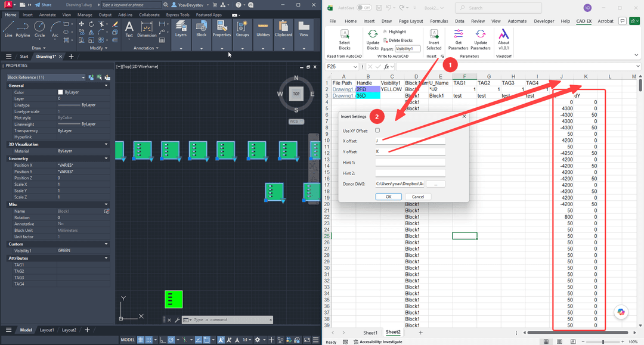Switch to Layout1 tab in AutoCAD
The width and height of the screenshot is (644, 345).
[47, 330]
